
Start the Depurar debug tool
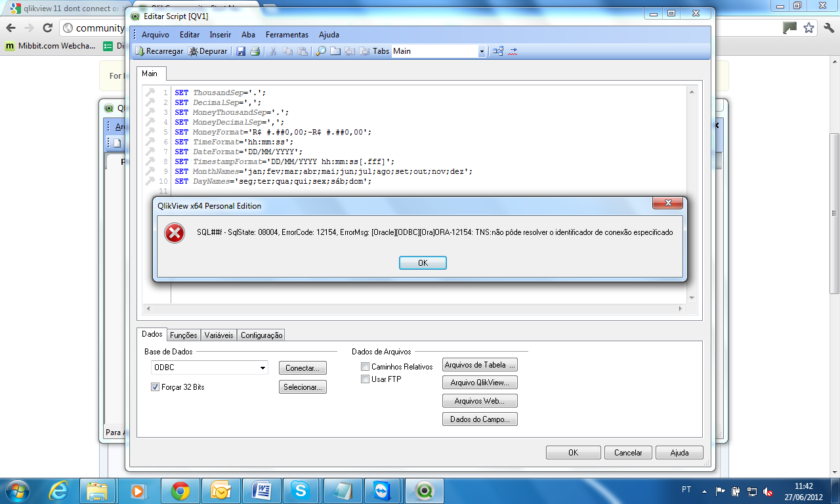208,51
